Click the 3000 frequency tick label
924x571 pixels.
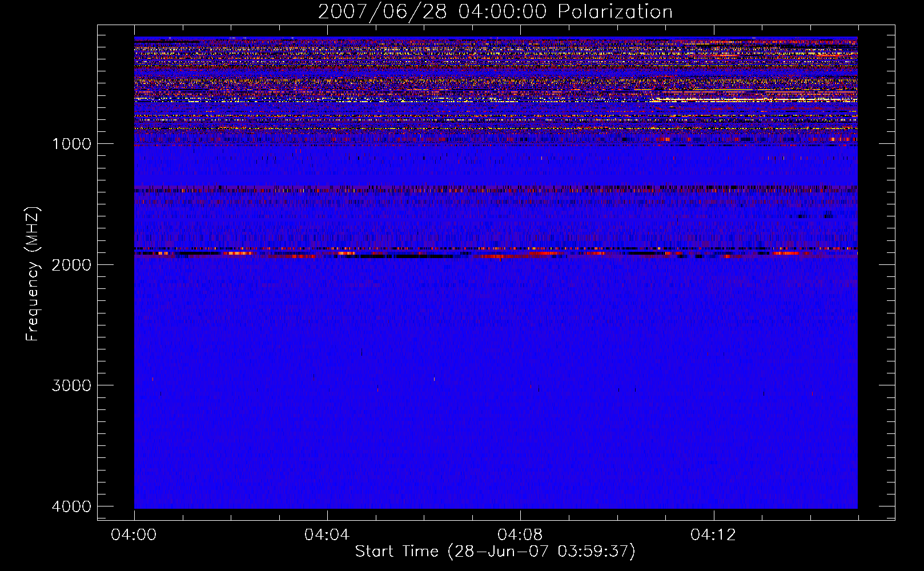point(71,385)
